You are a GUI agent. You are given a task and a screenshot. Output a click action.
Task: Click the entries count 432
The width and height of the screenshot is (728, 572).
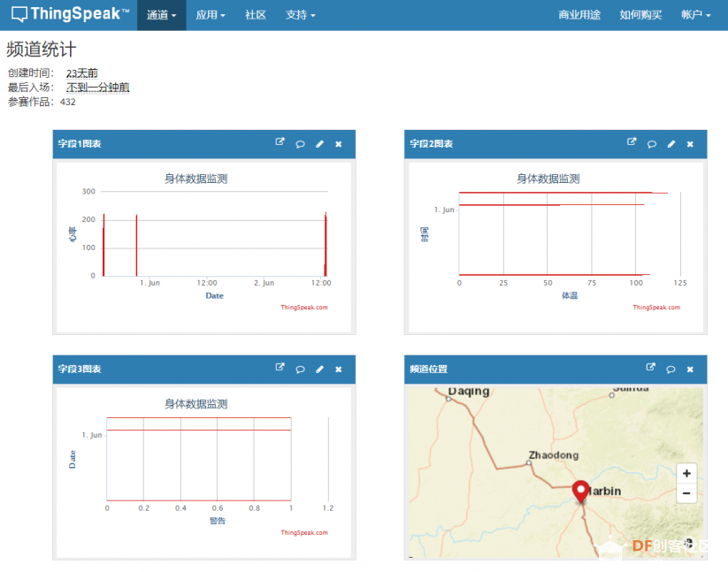pyautogui.click(x=68, y=102)
